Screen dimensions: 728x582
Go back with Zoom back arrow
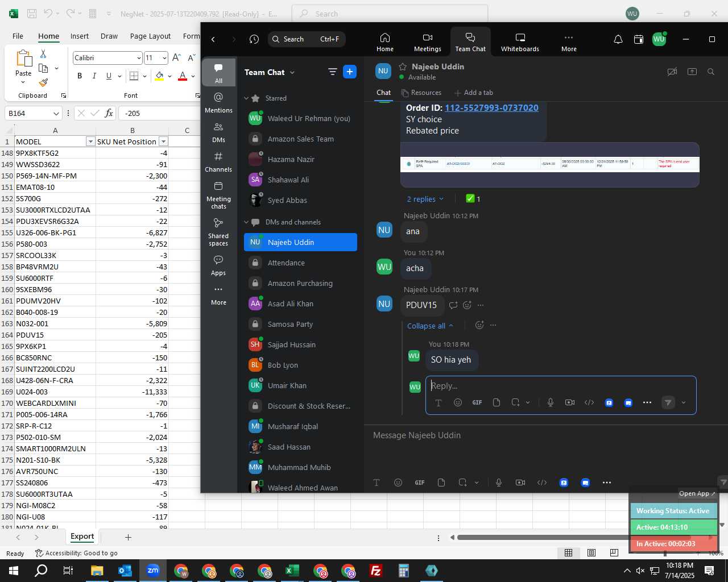pyautogui.click(x=213, y=39)
